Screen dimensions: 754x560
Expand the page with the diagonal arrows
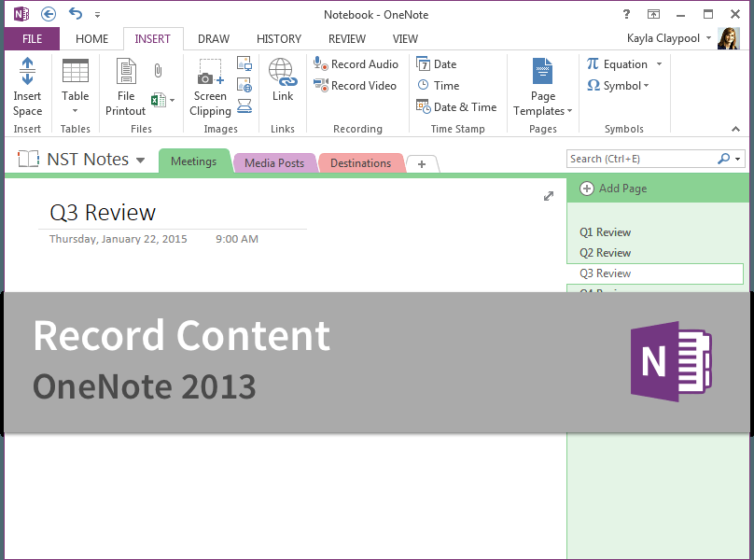tap(549, 196)
